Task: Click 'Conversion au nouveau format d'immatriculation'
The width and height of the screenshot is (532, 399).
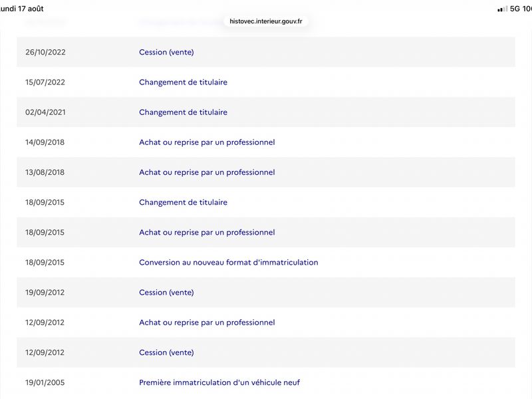Action: coord(229,262)
